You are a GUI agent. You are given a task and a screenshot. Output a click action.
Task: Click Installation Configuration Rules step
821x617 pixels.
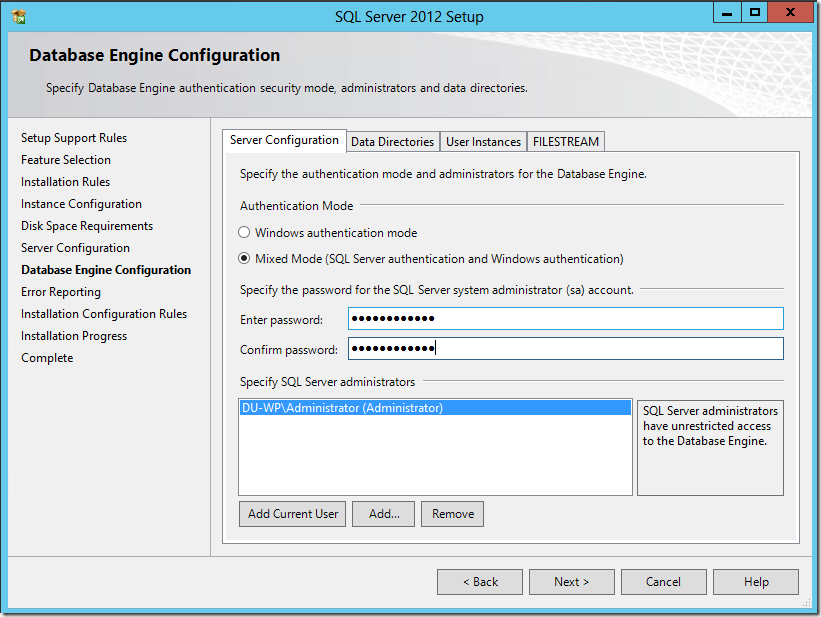[104, 314]
